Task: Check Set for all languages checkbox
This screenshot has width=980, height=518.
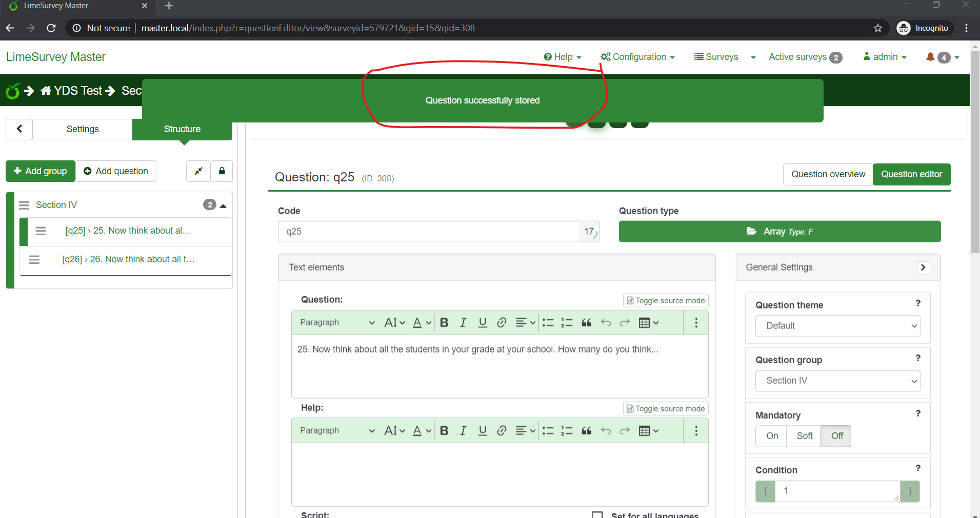Action: coord(597,514)
